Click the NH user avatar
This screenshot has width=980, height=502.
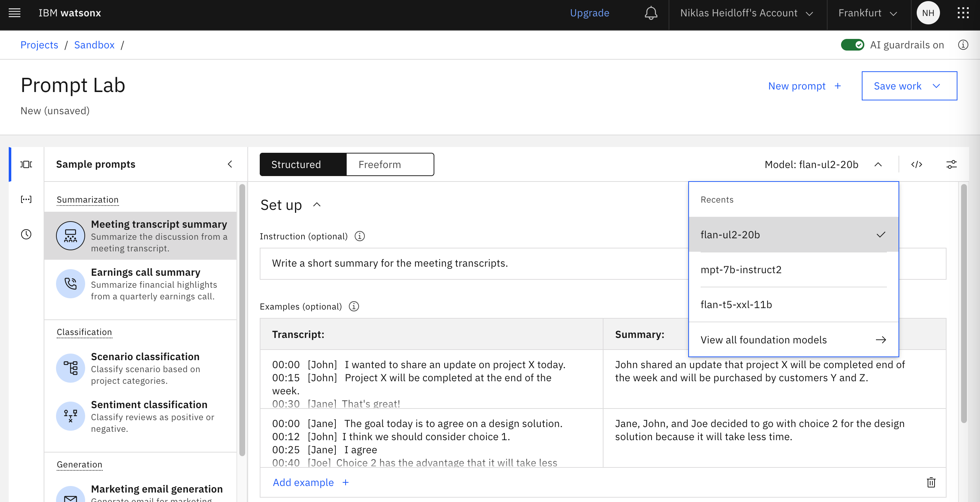pos(928,13)
